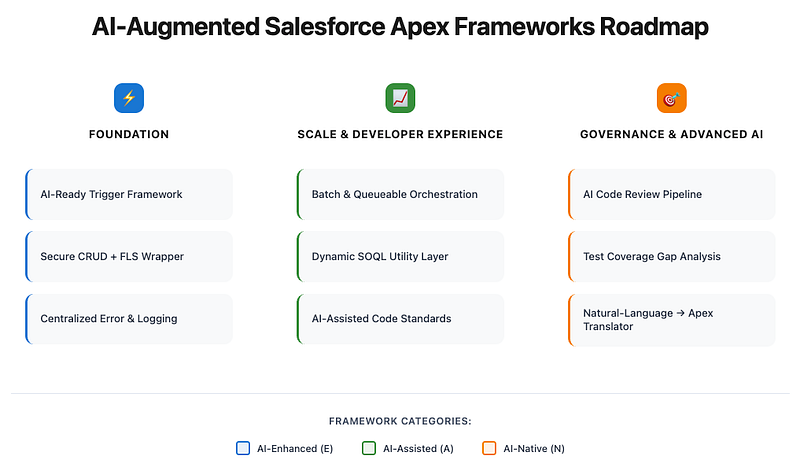Screen dimensions: 800x466
Task: Click the Foundation column heading
Action: pos(129,134)
